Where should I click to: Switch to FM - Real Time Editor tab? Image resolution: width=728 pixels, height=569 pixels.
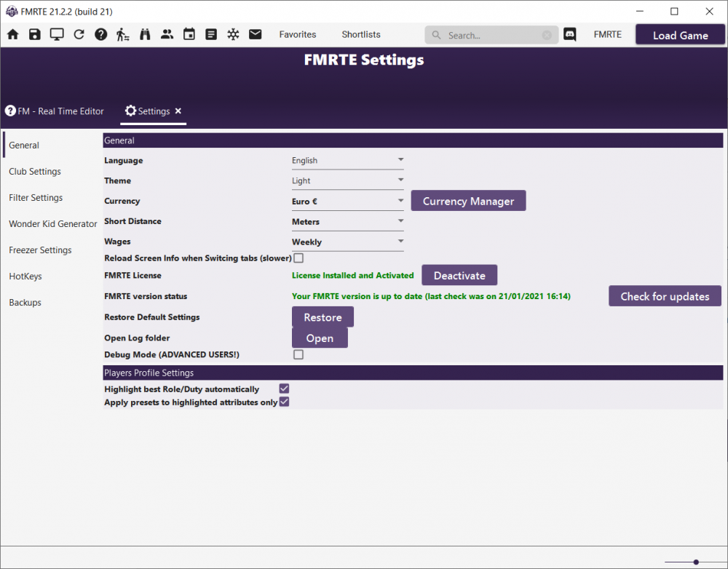[55, 111]
